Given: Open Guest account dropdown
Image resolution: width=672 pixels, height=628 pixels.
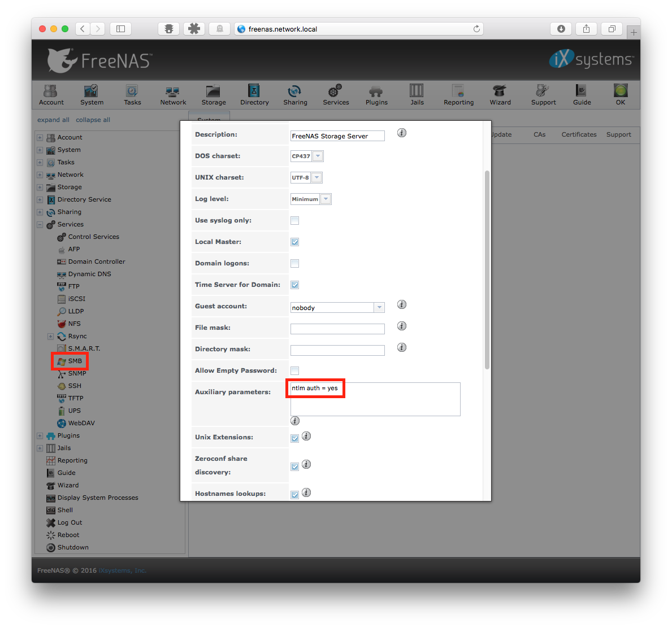Looking at the screenshot, I should pyautogui.click(x=379, y=308).
